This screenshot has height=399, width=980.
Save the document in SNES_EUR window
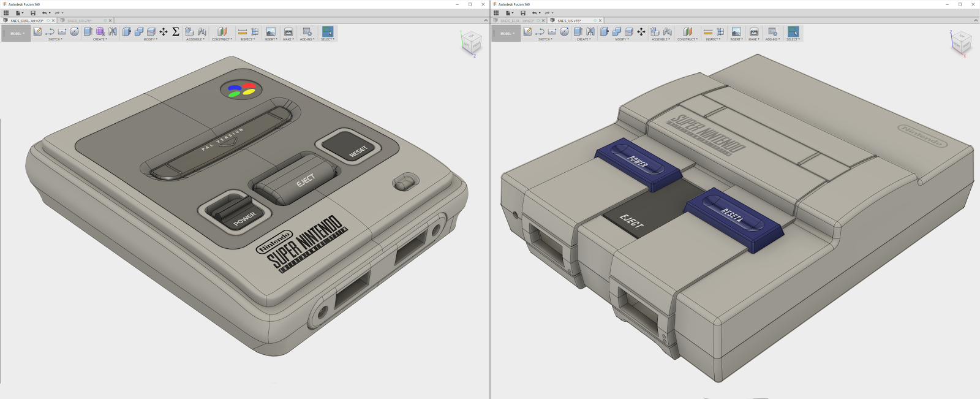[x=33, y=13]
